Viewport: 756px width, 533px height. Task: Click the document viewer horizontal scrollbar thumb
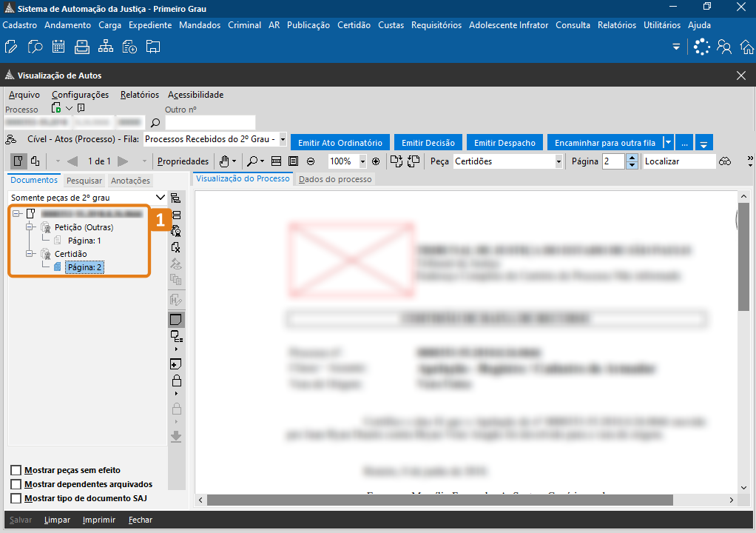click(439, 500)
